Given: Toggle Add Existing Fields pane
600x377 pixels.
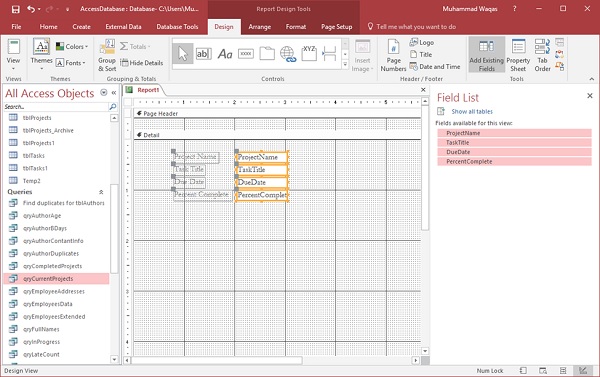Looking at the screenshot, I should click(486, 55).
